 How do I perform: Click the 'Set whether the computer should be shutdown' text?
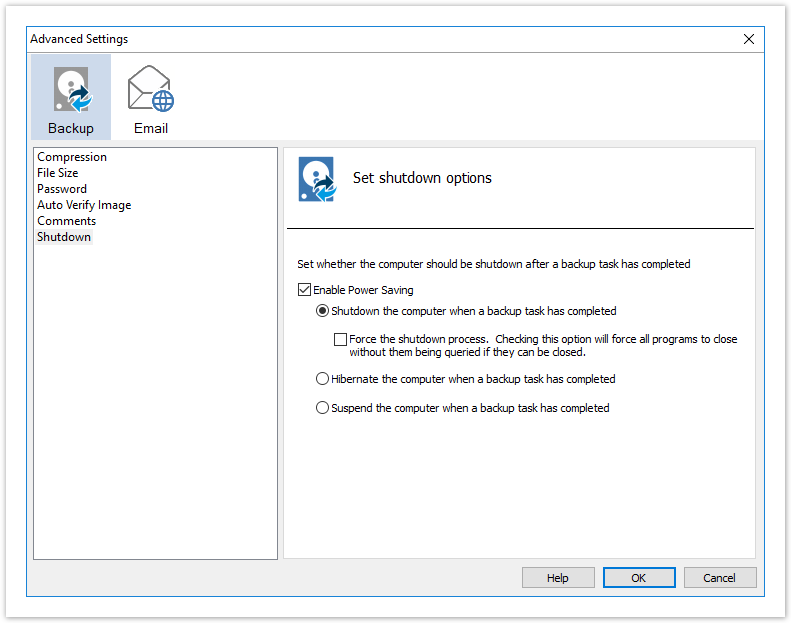click(493, 264)
